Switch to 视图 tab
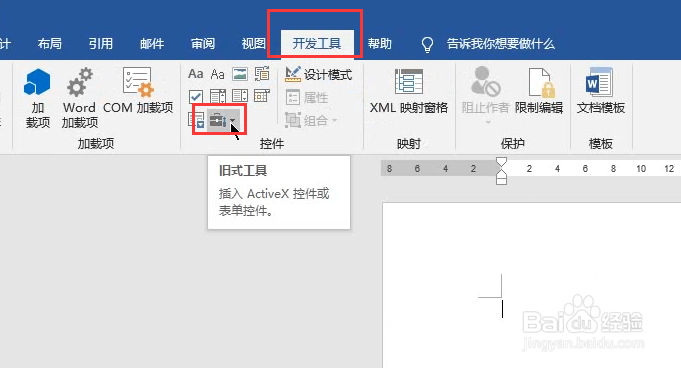The width and height of the screenshot is (681, 368). 254,43
